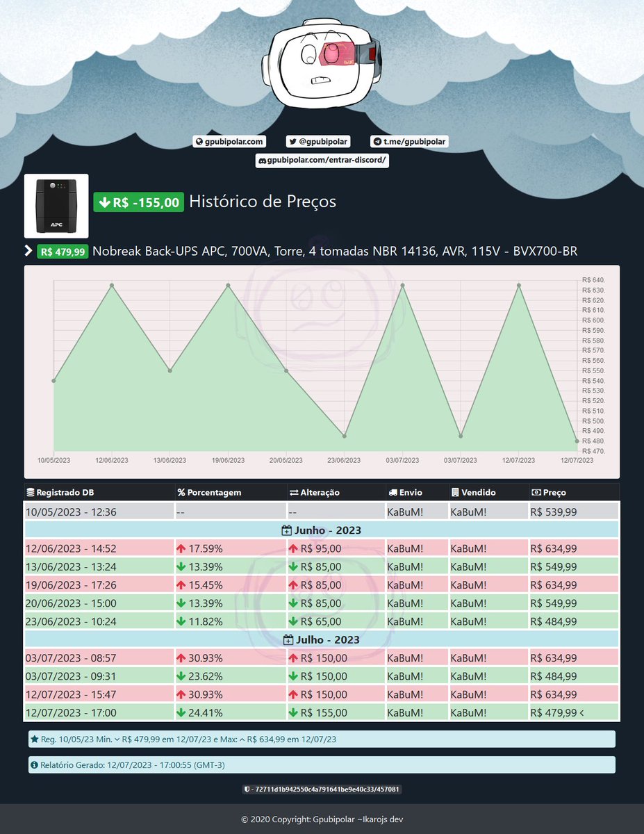
Task: Click the percent icon in Porcentagem header
Action: 181,493
